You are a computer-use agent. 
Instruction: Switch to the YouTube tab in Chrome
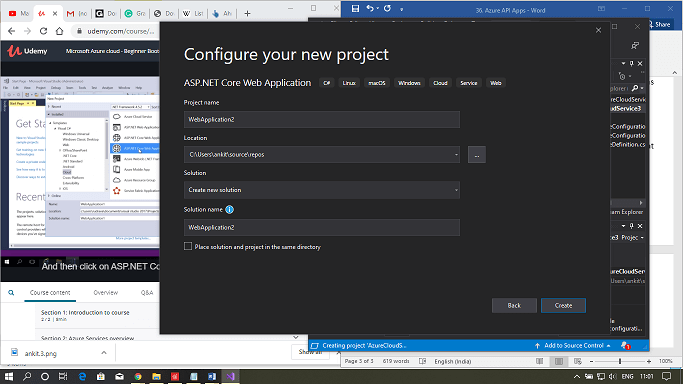[18, 13]
